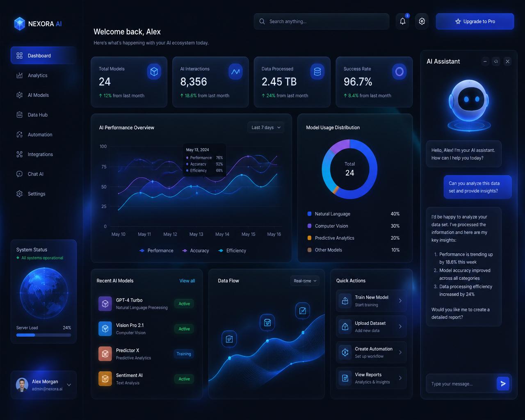The height and width of the screenshot is (420, 525).
Task: Click Predictor X Training status badge
Action: (x=184, y=354)
